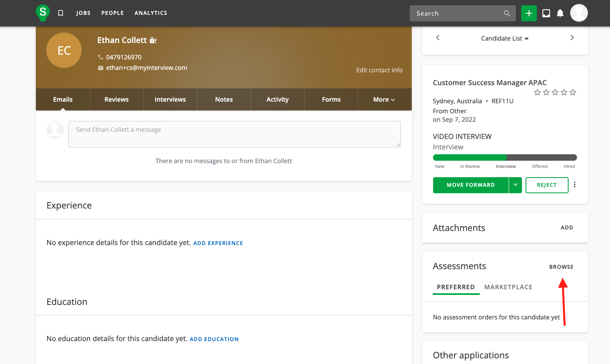Switch to the Interviews tab
610x364 pixels.
[170, 100]
